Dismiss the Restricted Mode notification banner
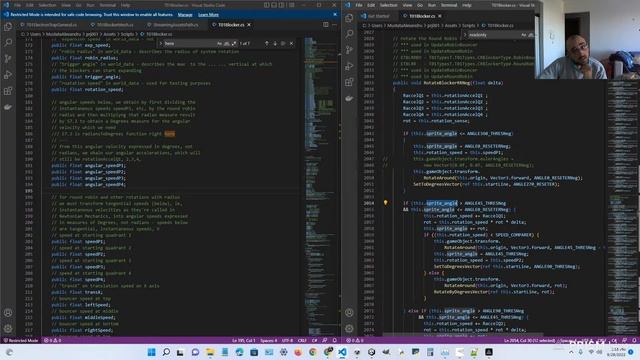Image resolution: width=640 pixels, height=360 pixels. (335, 15)
